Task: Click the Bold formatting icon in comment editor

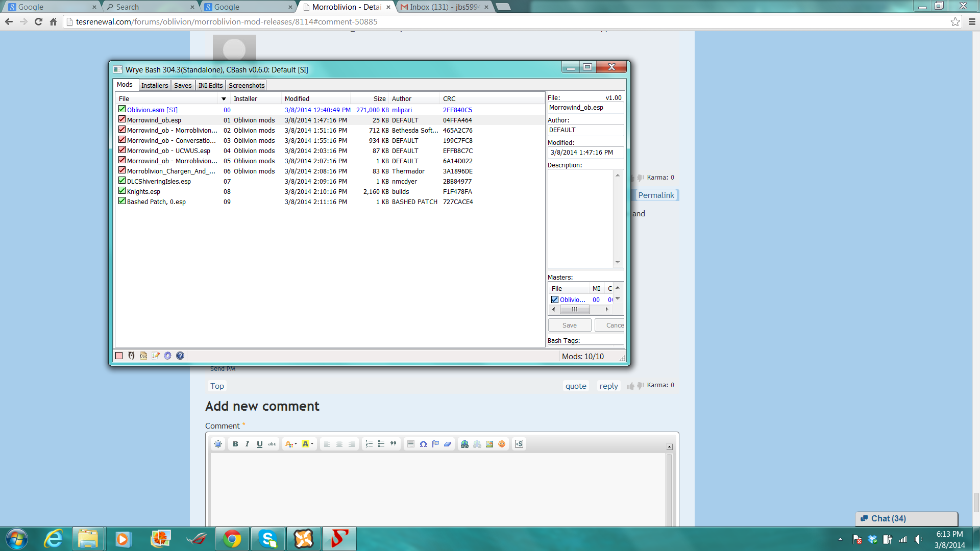Action: point(235,444)
